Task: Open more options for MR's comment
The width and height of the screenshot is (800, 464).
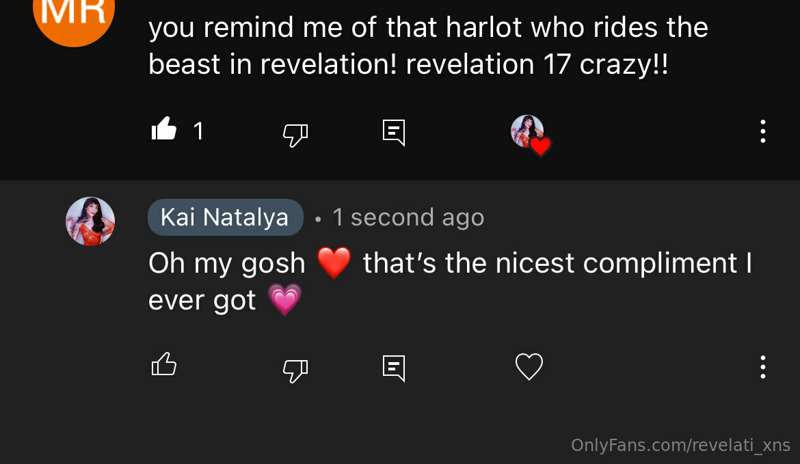Action: pos(763,131)
